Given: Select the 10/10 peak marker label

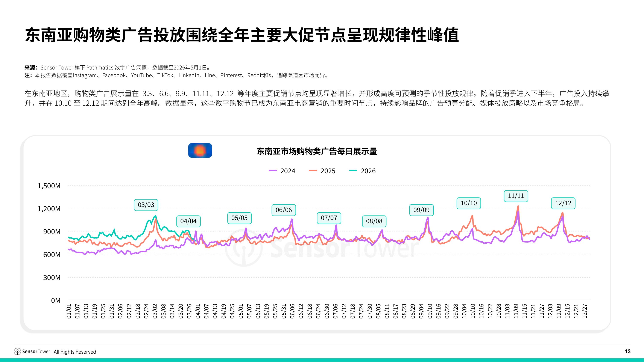Looking at the screenshot, I should tap(469, 203).
